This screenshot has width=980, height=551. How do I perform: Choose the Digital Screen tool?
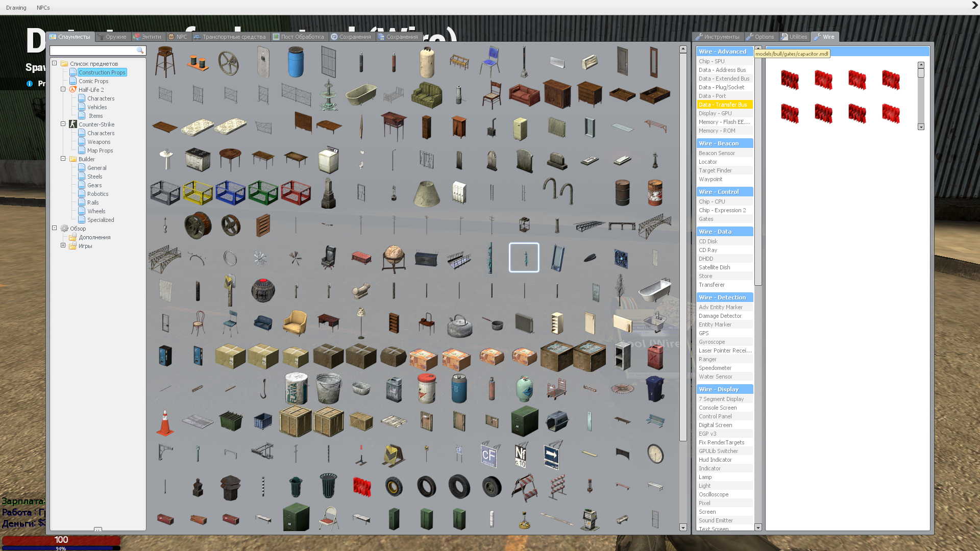click(x=725, y=425)
